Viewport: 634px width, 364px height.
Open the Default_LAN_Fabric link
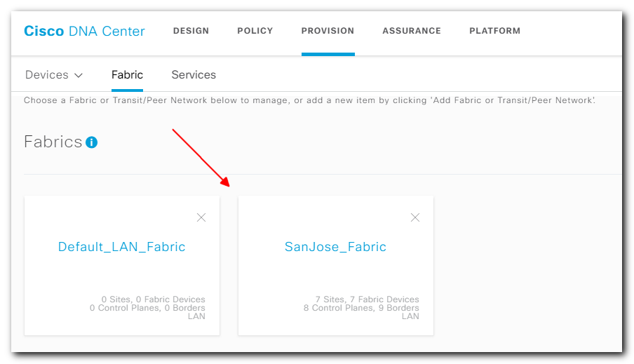coord(122,247)
